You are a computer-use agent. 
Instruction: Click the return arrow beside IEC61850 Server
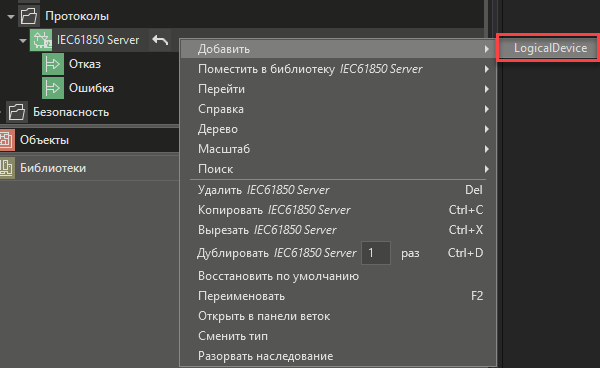pos(160,40)
